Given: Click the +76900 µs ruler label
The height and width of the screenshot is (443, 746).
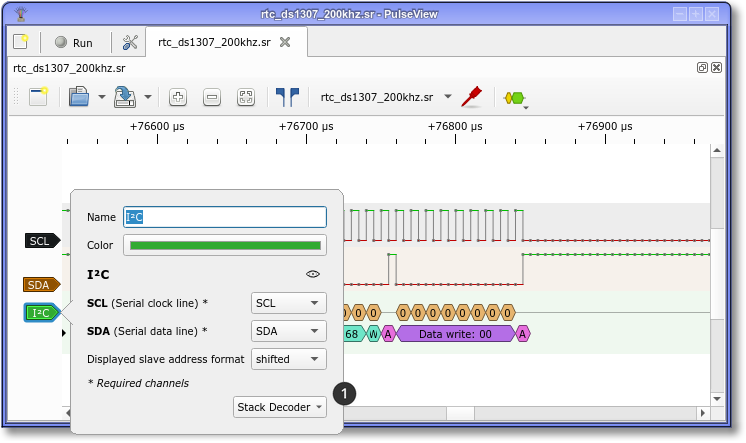Looking at the screenshot, I should coord(605,127).
